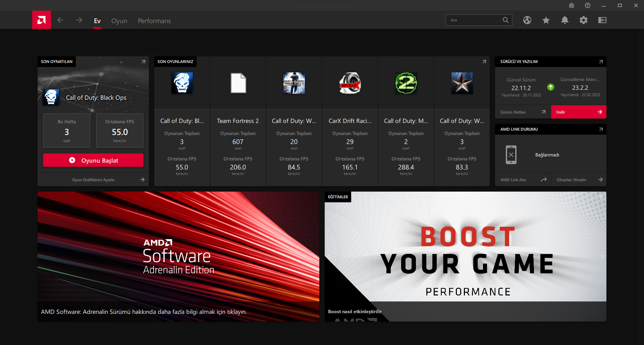
Task: Show next tutorial with right chevron
Action: 602,257
